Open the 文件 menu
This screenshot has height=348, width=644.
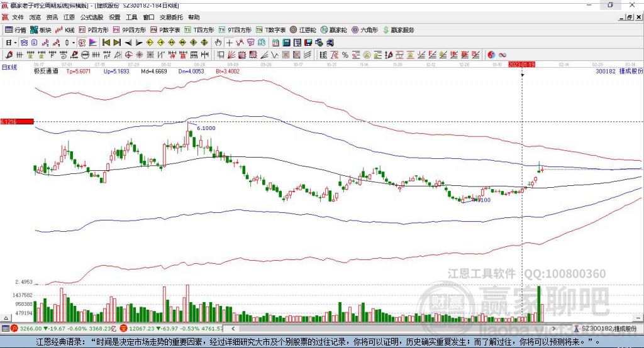(x=18, y=18)
